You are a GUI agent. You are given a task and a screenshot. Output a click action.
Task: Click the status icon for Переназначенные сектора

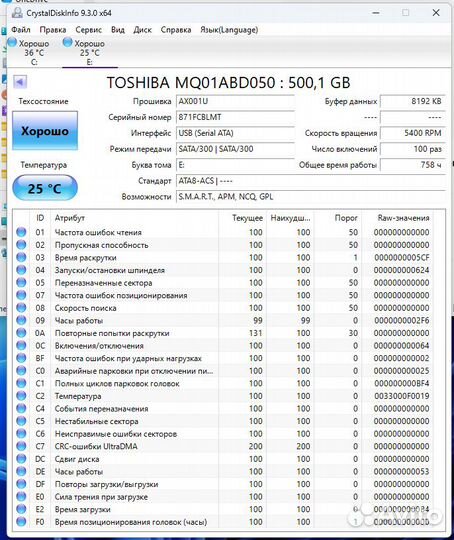[x=21, y=282]
